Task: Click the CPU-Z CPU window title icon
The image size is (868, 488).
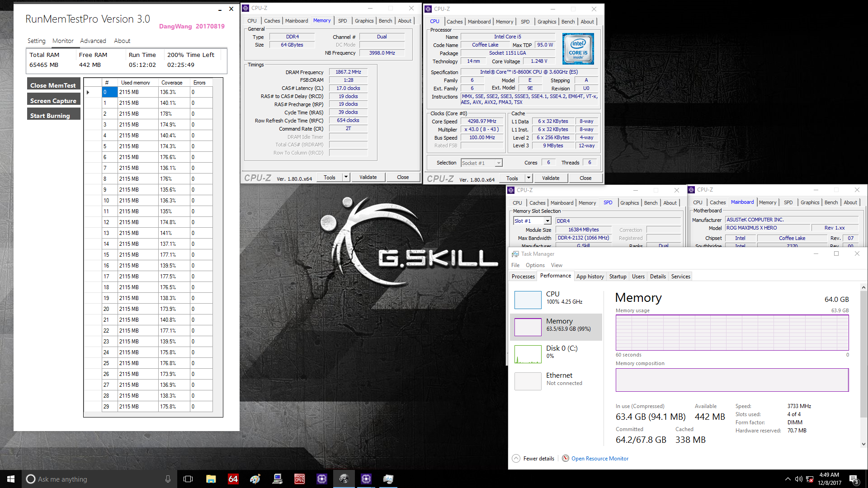Action: 428,9
